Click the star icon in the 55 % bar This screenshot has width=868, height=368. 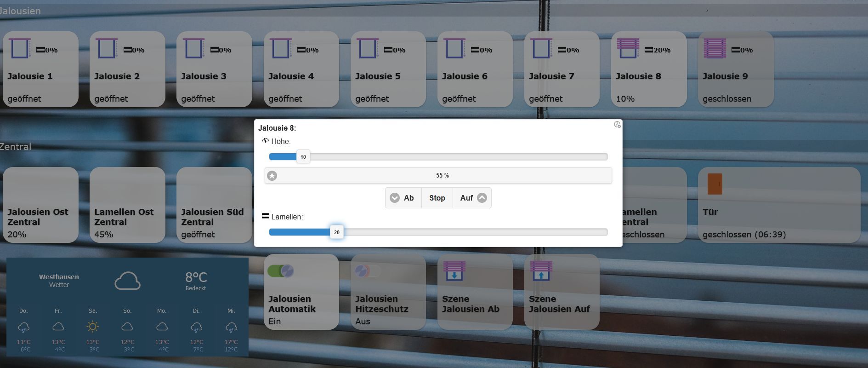coord(272,176)
